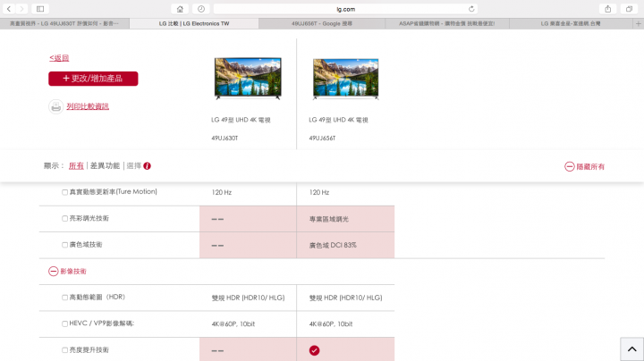
Task: Click the printer icon beside 列印比較資訊
Action: 55,106
